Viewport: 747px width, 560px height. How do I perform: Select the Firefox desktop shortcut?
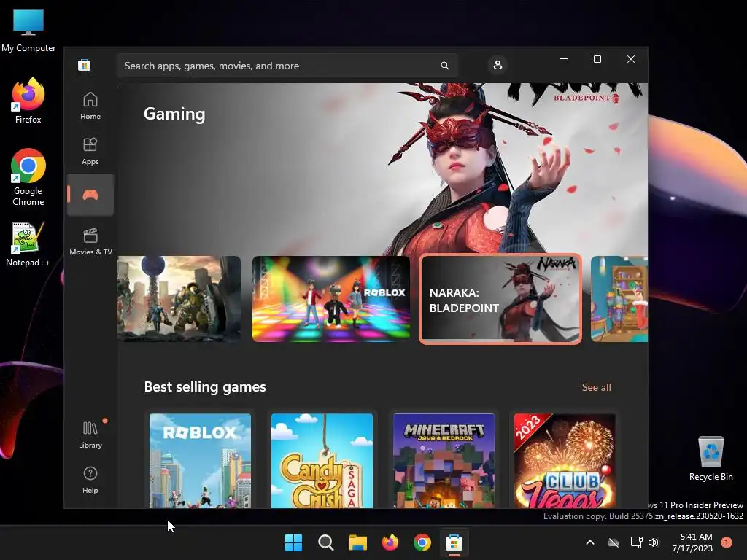28,101
